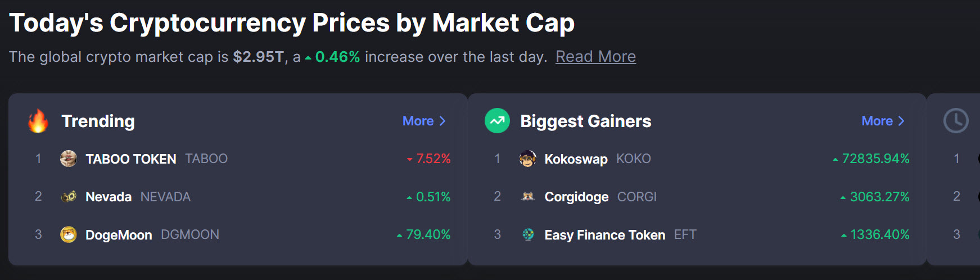Open Kokoswap in Biggest Gainers
This screenshot has width=980, height=280.
tap(576, 159)
